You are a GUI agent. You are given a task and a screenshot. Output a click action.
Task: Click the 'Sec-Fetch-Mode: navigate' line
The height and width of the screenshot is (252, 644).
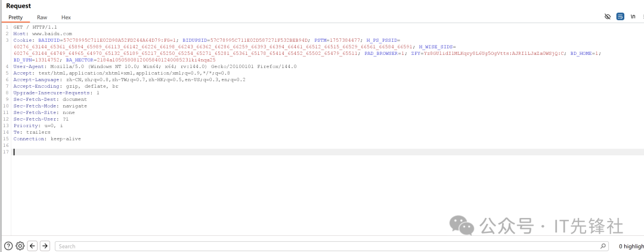click(50, 106)
